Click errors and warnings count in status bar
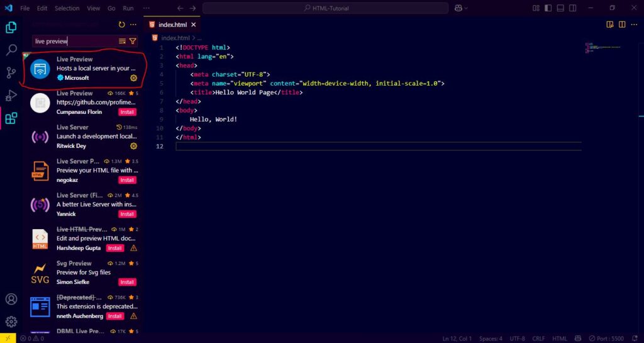The width and height of the screenshot is (644, 343). tap(32, 339)
